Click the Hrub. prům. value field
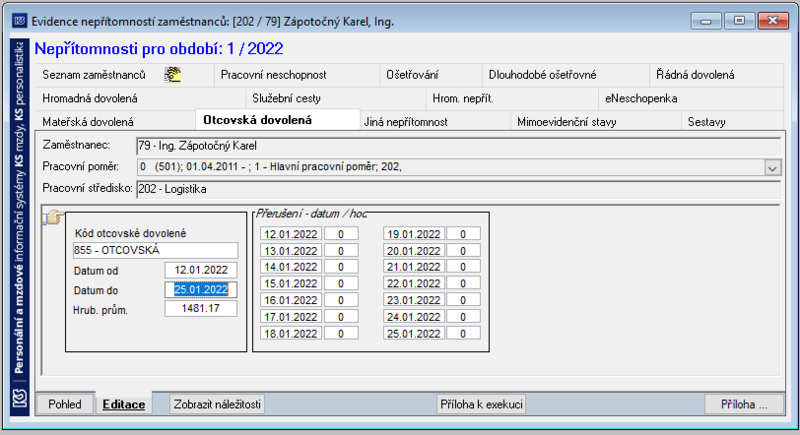 click(201, 309)
